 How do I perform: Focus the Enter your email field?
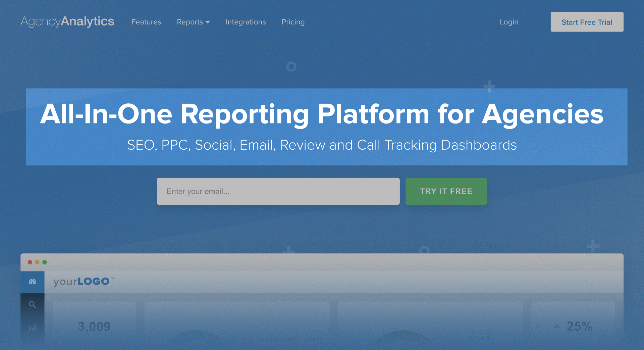pos(278,191)
